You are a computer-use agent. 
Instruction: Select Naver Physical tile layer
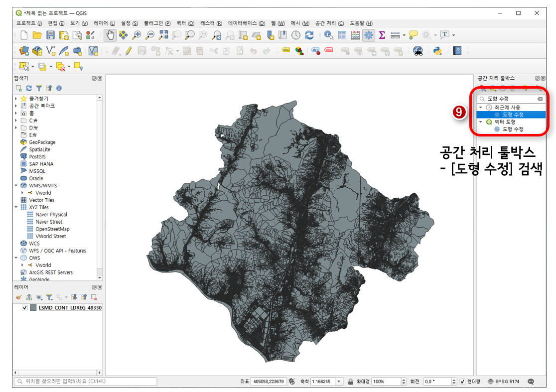click(51, 215)
